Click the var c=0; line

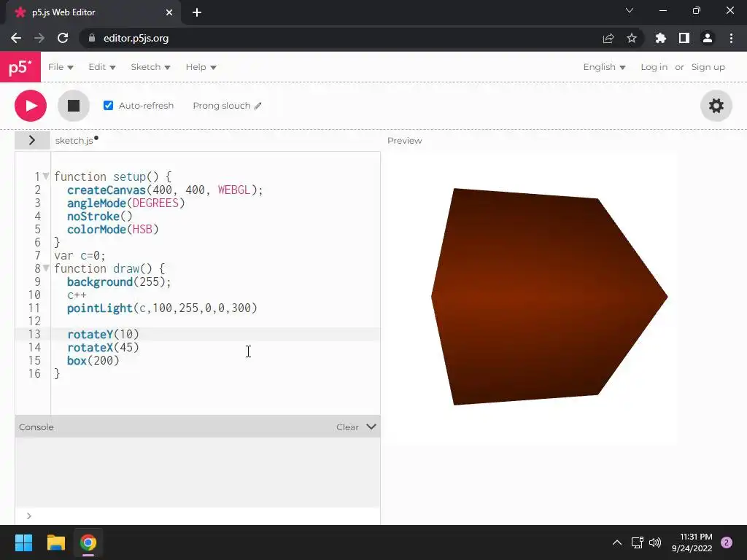[80, 256]
